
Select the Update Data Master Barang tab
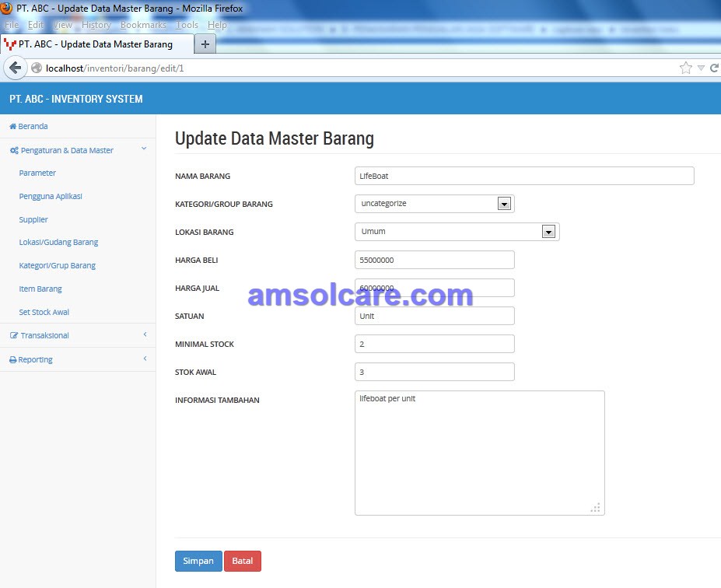[x=96, y=44]
